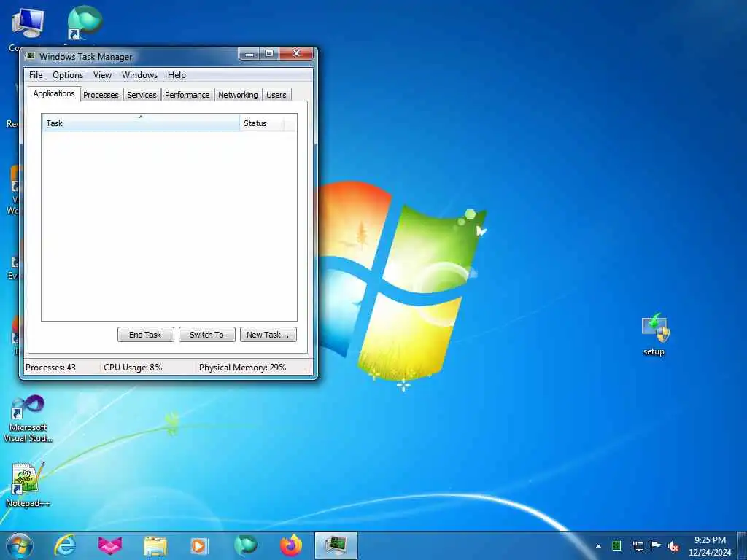Open the Windows Start orb
Screen dimensions: 747x560
(20, 545)
